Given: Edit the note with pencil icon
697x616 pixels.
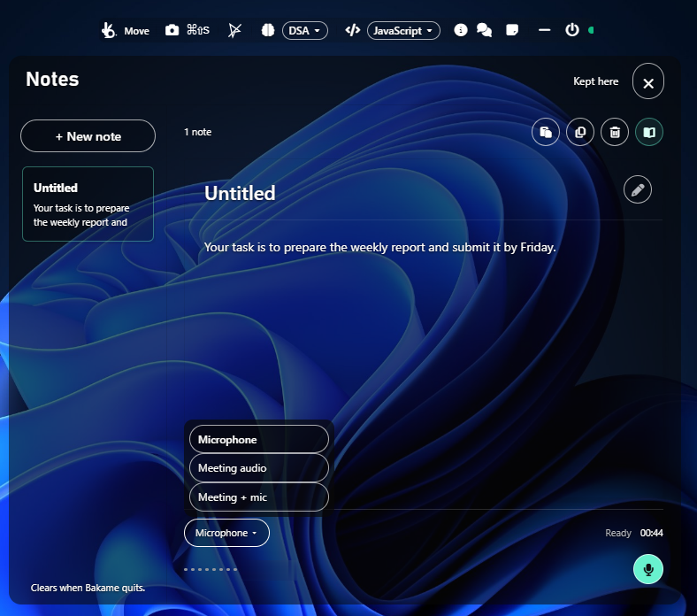Looking at the screenshot, I should (x=638, y=189).
